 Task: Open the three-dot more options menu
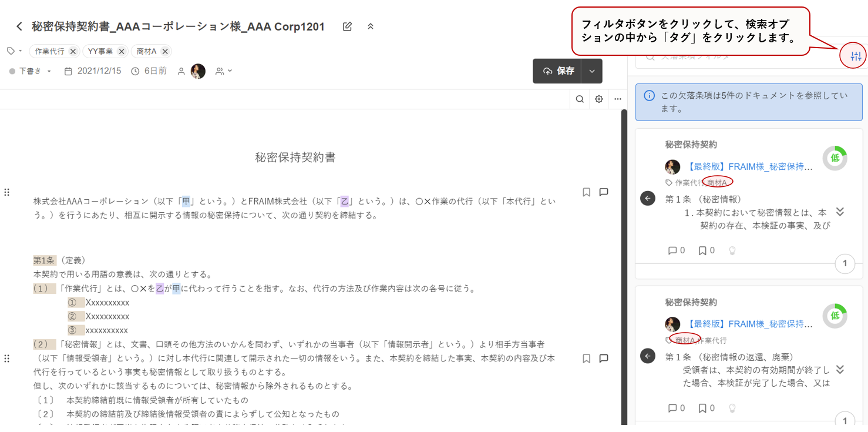618,99
